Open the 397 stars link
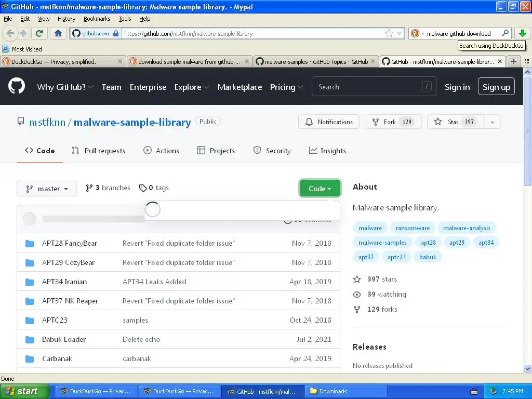The image size is (532, 399). 375,279
